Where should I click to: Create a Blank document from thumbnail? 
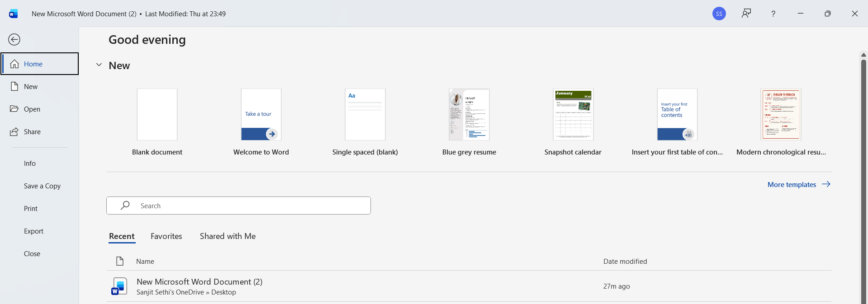pos(157,115)
